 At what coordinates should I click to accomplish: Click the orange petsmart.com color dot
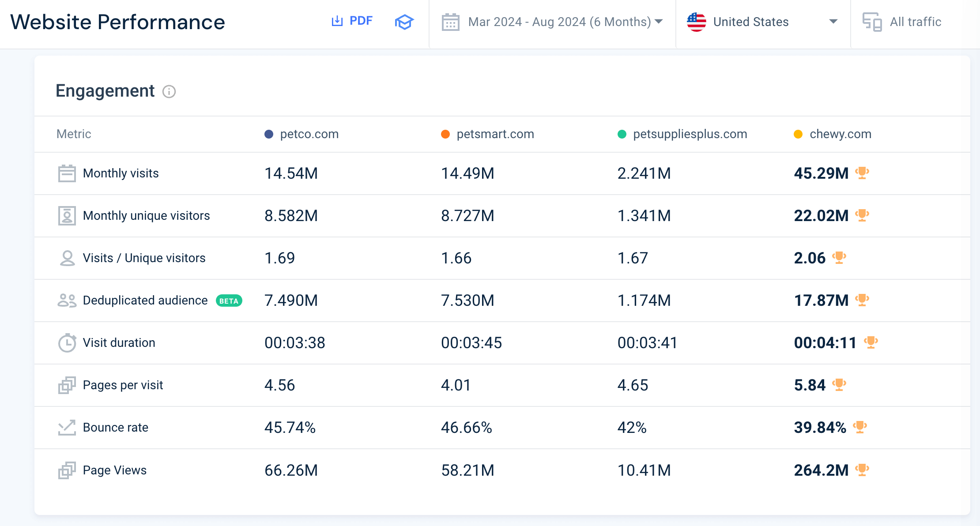click(445, 134)
